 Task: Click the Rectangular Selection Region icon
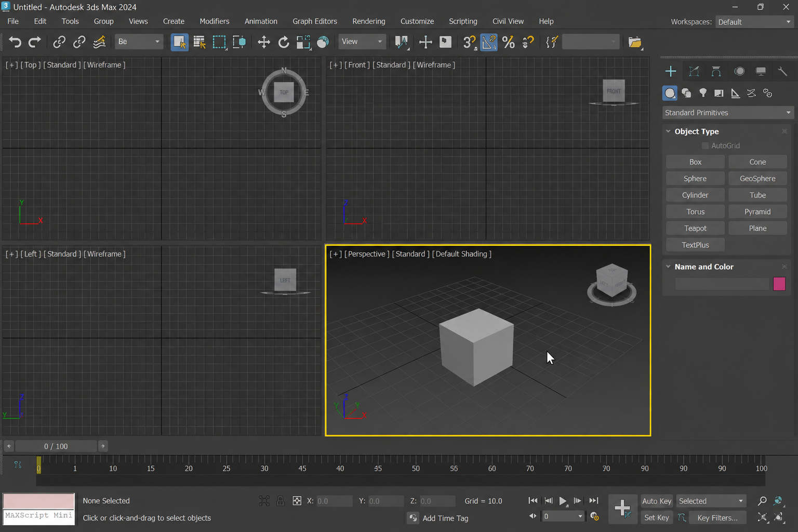click(x=219, y=42)
